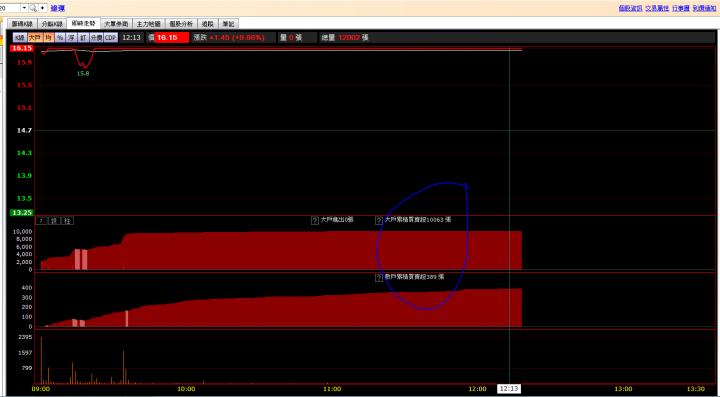Click the 10:00 time axis label

[186, 389]
